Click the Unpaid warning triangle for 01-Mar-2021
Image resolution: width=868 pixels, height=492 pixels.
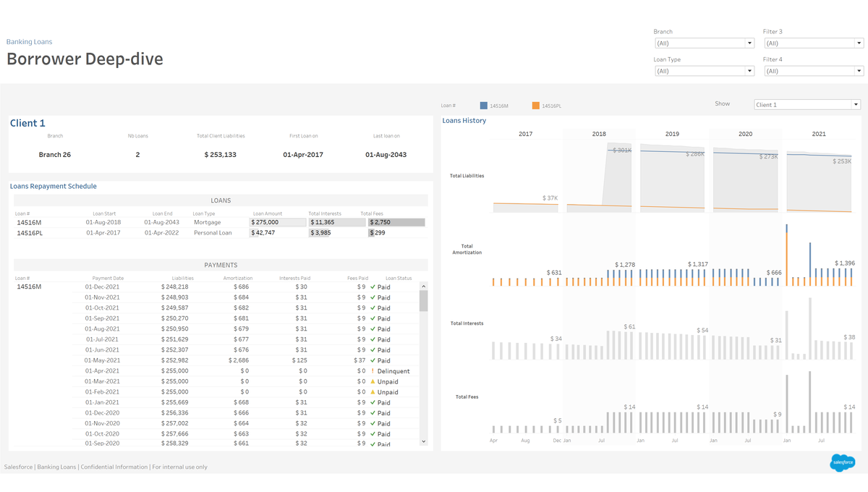(x=373, y=381)
